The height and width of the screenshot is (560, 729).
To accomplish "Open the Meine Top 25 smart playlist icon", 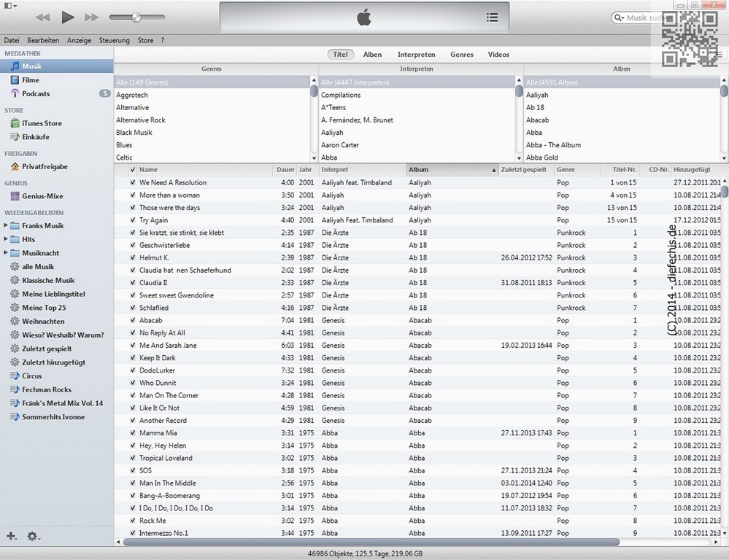I will click(x=15, y=308).
